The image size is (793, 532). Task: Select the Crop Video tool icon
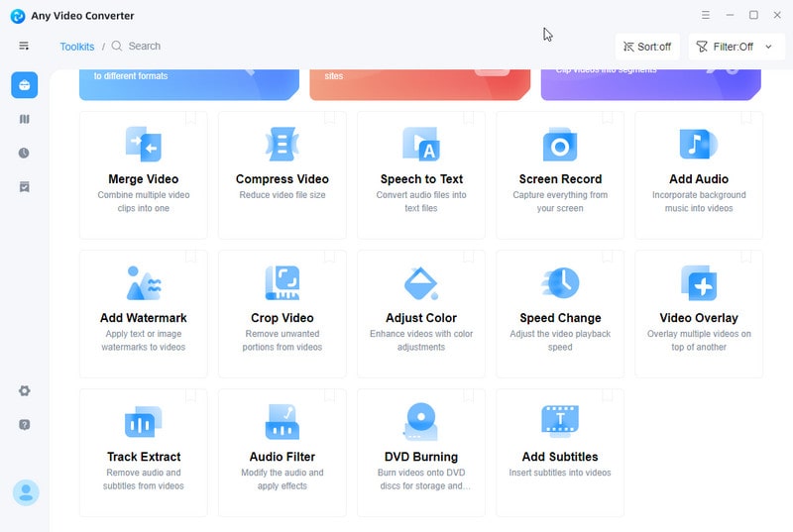click(x=283, y=283)
